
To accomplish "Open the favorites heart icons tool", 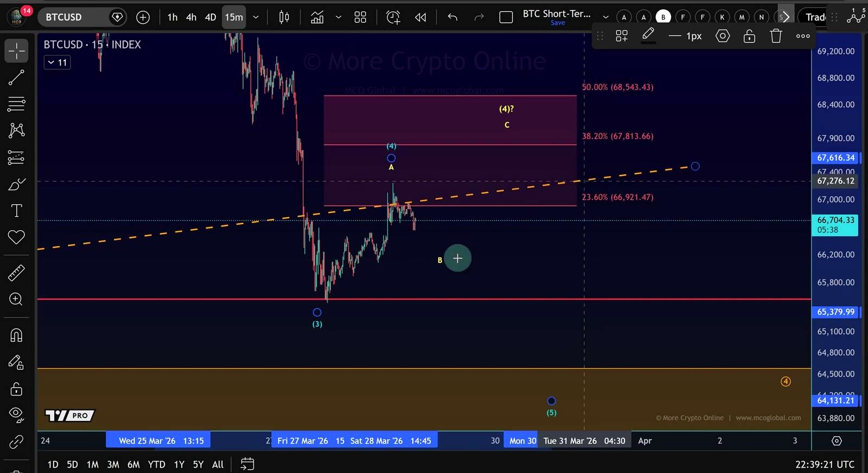I will tap(16, 237).
